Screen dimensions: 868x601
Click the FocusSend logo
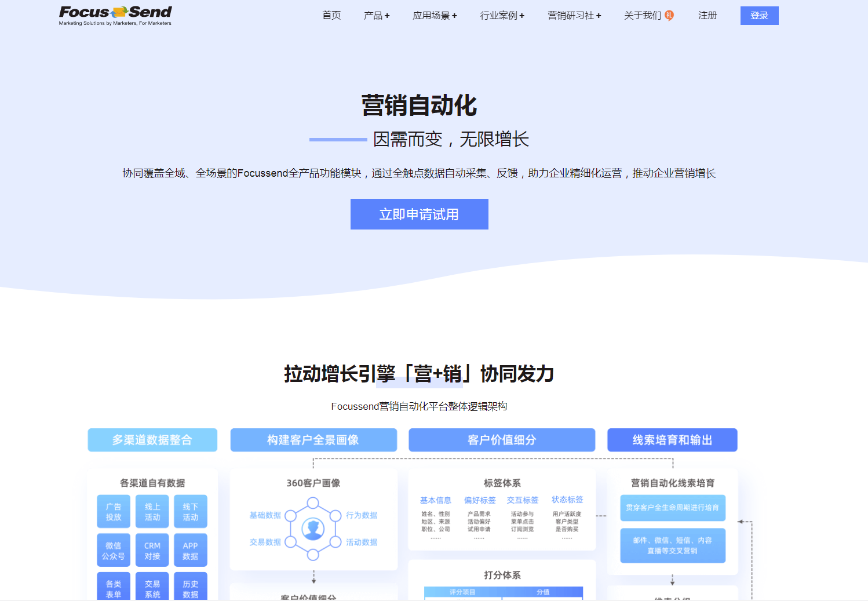pyautogui.click(x=115, y=16)
